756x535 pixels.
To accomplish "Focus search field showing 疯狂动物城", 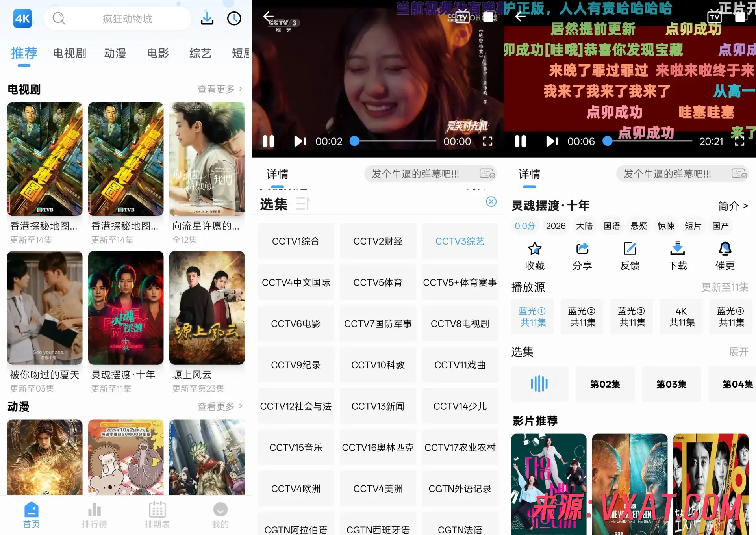I will coord(117,19).
